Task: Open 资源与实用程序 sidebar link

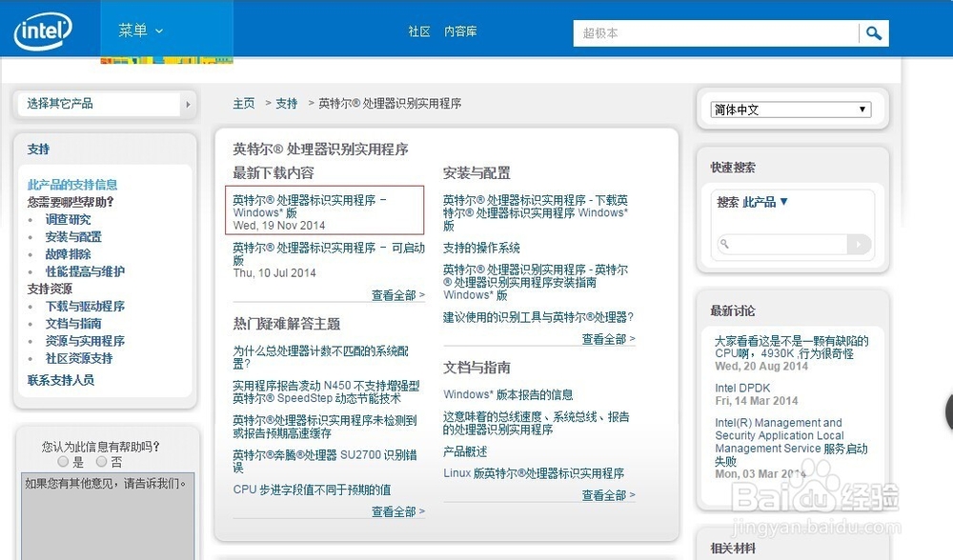Action: [x=85, y=341]
